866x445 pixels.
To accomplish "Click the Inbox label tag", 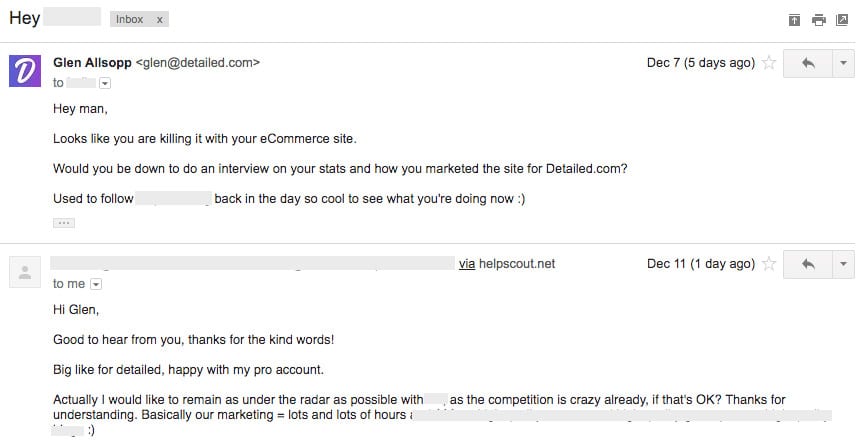I will 130,19.
